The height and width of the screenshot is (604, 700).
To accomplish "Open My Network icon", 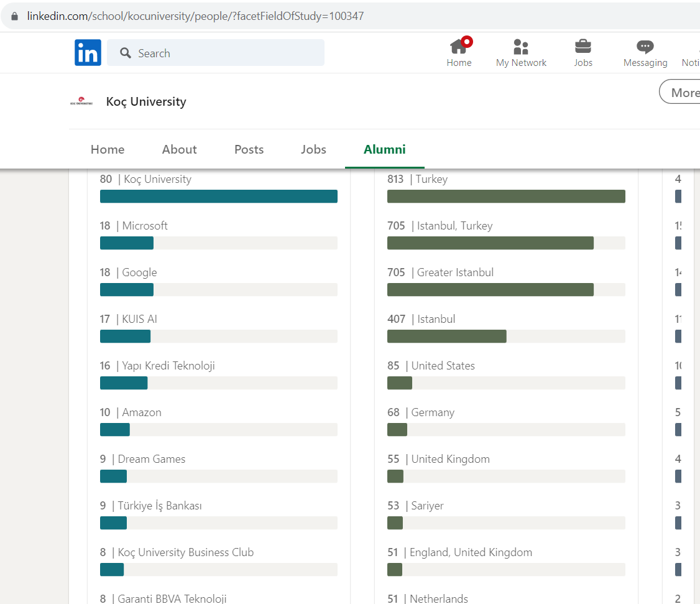I will coord(521,47).
